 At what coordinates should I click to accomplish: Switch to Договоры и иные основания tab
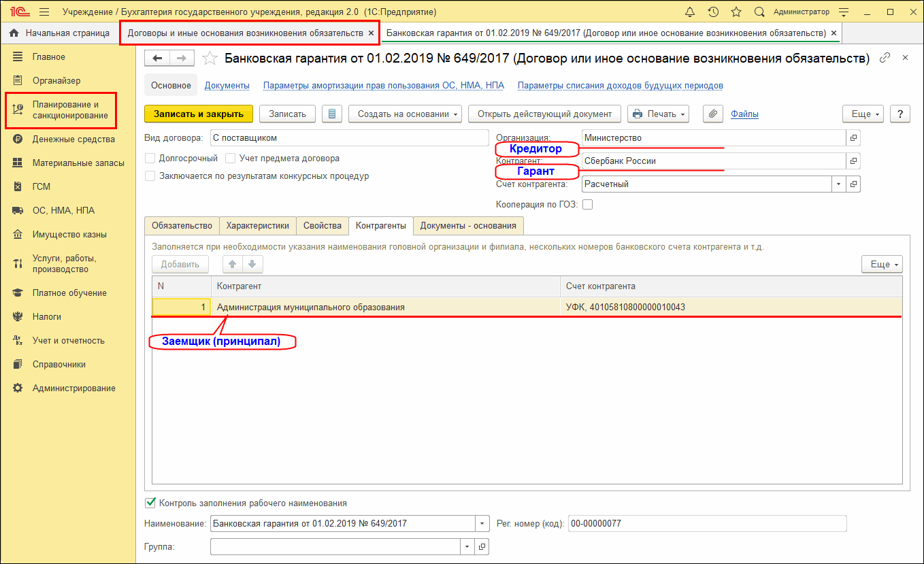[x=245, y=33]
